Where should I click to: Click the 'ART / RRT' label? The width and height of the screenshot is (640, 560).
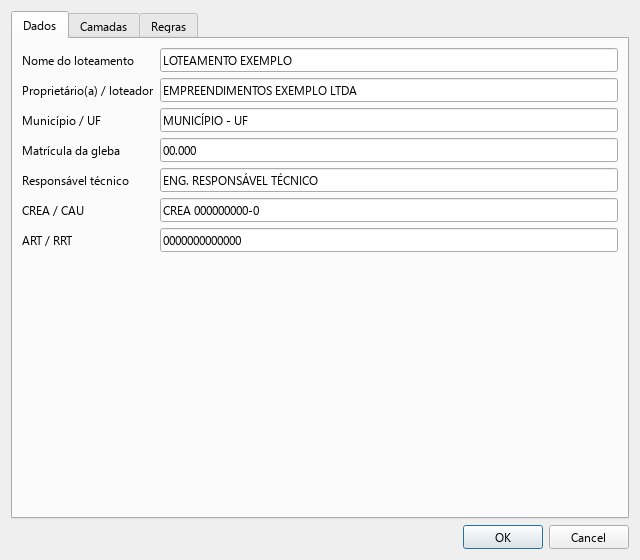(47, 241)
